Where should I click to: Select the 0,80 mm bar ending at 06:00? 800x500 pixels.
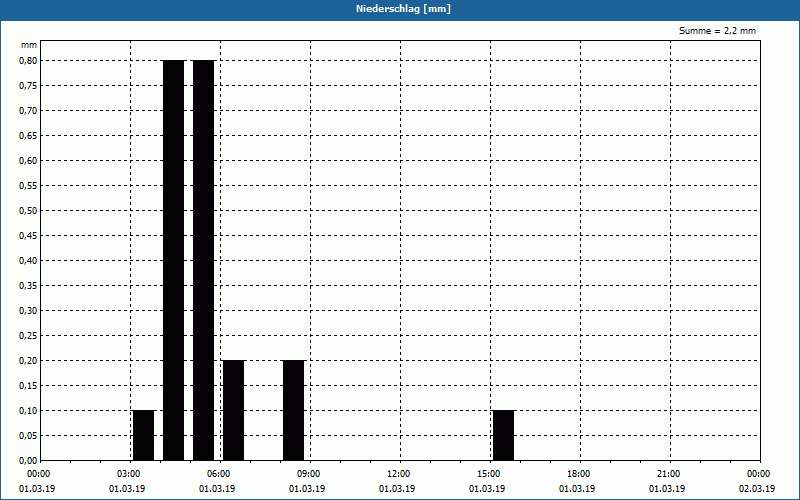pyautogui.click(x=204, y=260)
